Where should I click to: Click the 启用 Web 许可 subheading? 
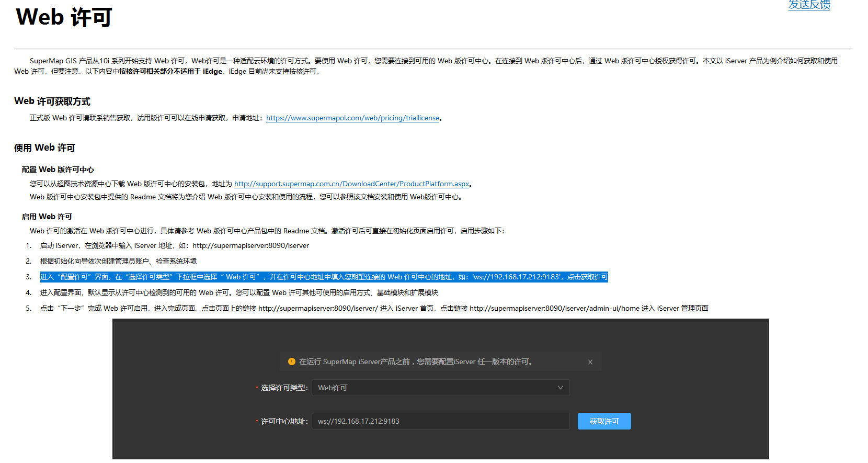coord(47,217)
